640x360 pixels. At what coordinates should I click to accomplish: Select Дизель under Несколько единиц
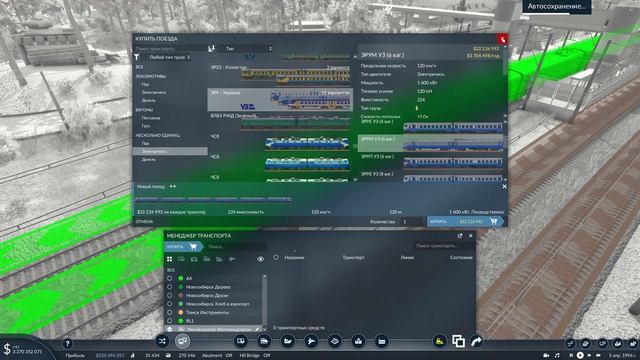pyautogui.click(x=149, y=160)
